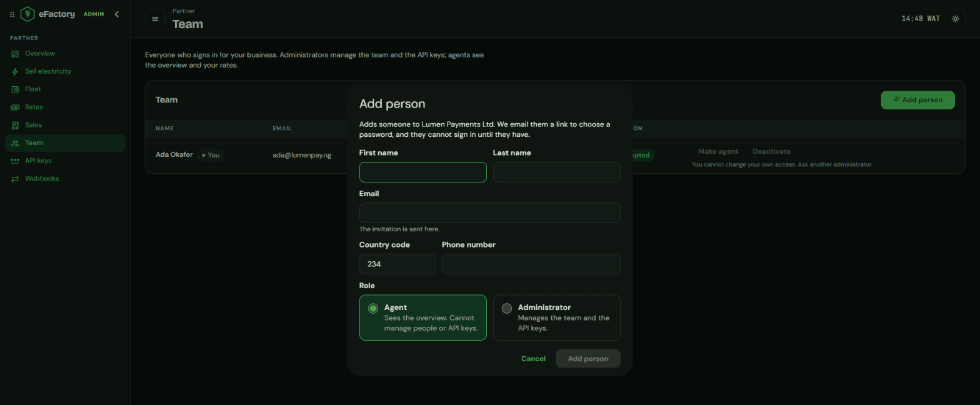This screenshot has width=980, height=405.
Task: Select the Agent role radio option
Action: coord(423,317)
